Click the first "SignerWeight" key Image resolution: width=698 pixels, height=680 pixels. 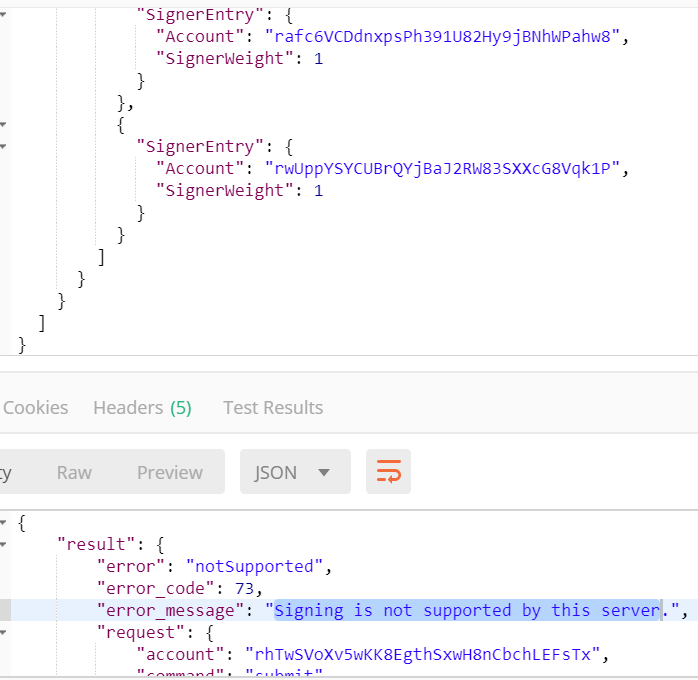(225, 58)
